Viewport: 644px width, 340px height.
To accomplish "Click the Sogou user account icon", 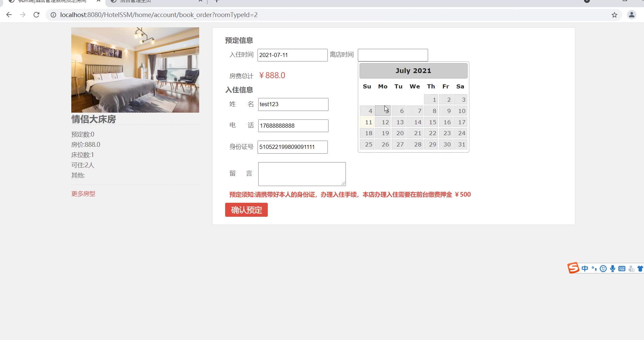I will tap(631, 269).
